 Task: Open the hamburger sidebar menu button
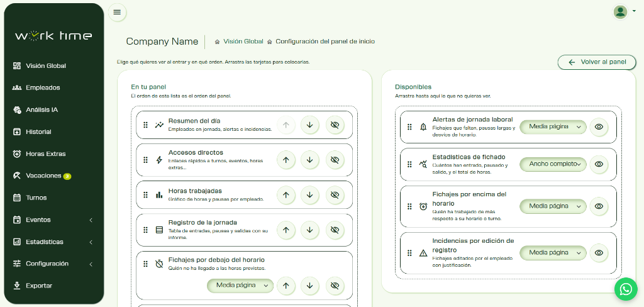point(117,12)
